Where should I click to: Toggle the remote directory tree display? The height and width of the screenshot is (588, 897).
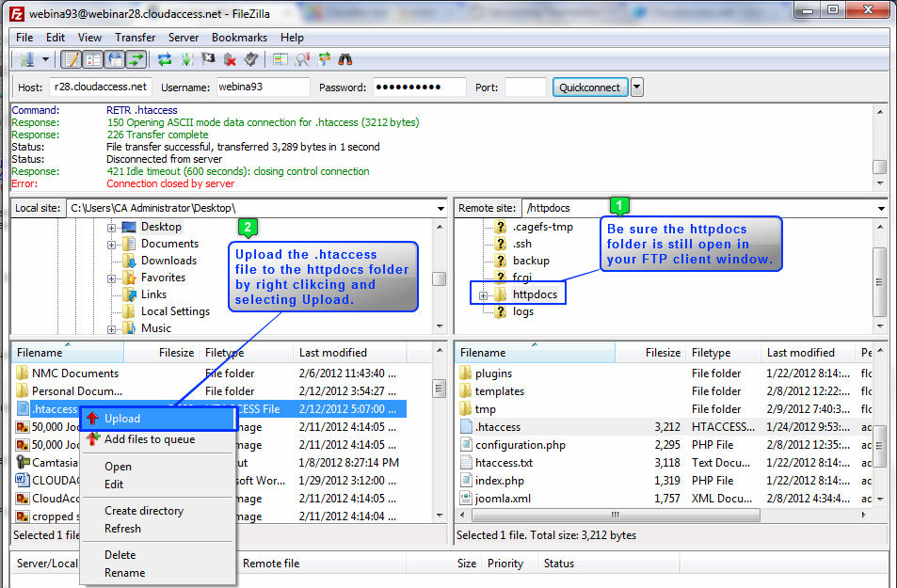tap(115, 59)
